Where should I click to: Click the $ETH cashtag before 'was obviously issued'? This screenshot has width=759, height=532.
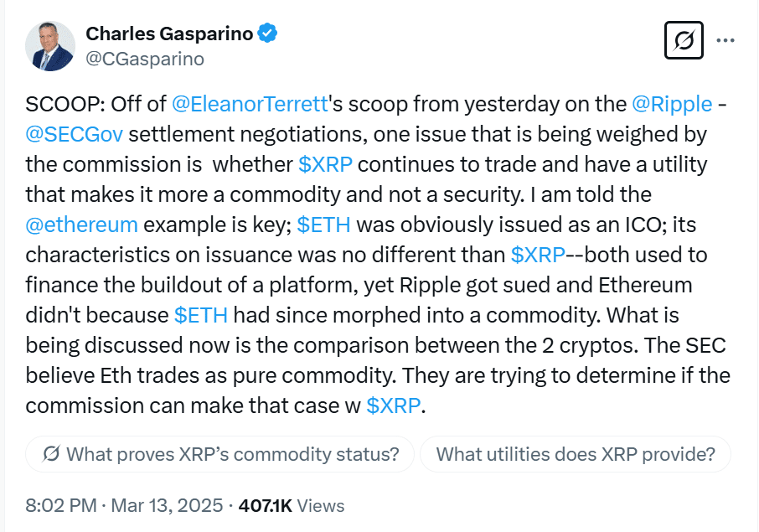click(x=323, y=225)
